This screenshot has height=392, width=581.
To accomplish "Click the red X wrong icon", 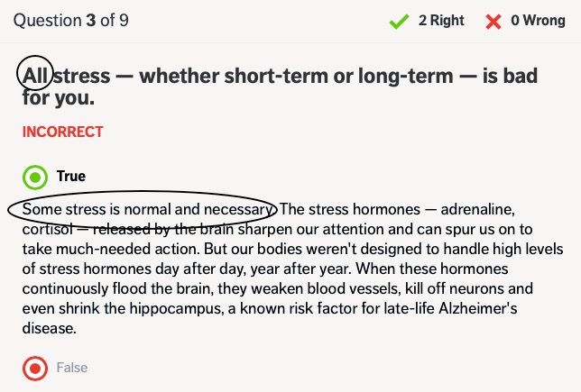I will [493, 21].
